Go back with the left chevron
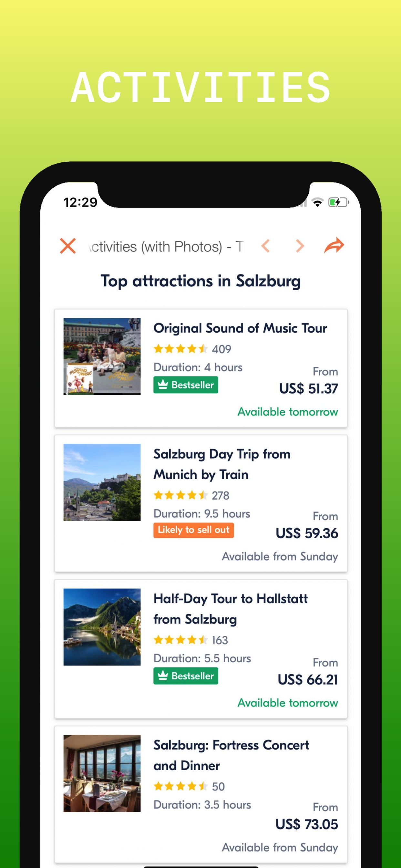401x868 pixels. point(265,246)
